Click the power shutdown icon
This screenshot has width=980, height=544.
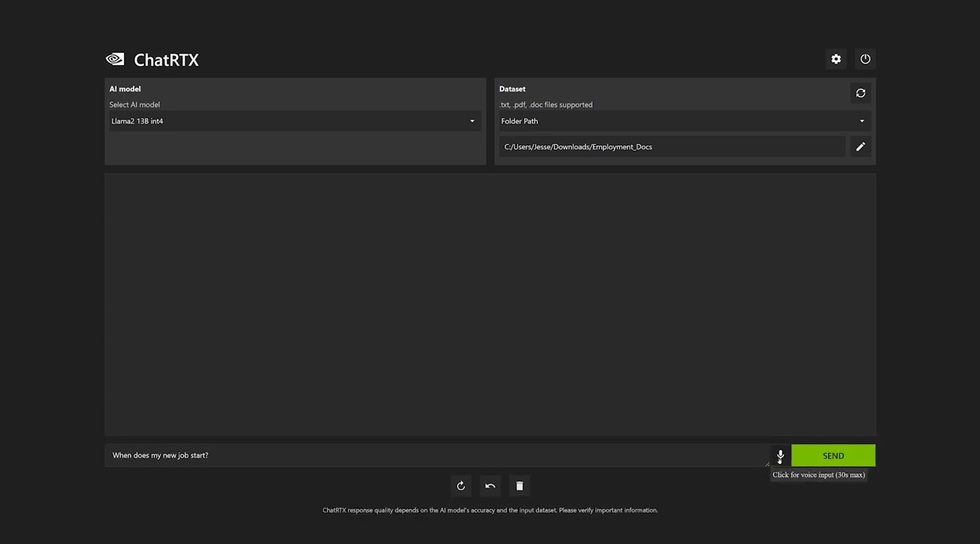(865, 59)
